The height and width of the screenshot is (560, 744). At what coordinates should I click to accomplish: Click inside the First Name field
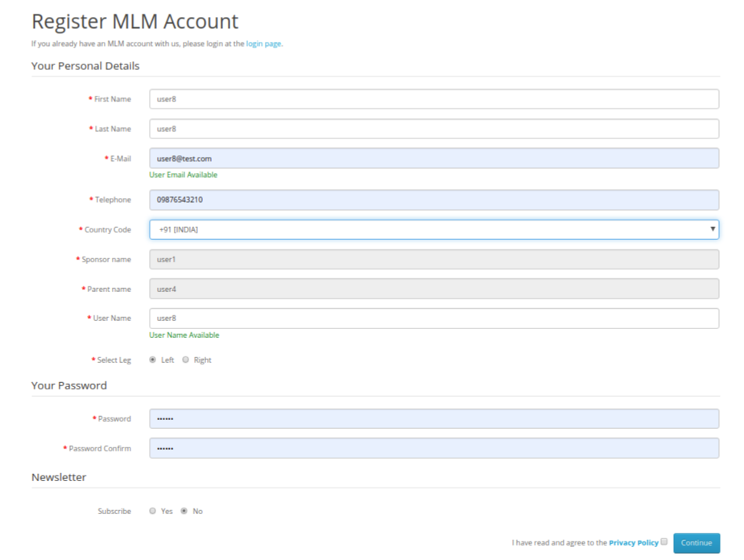[435, 98]
